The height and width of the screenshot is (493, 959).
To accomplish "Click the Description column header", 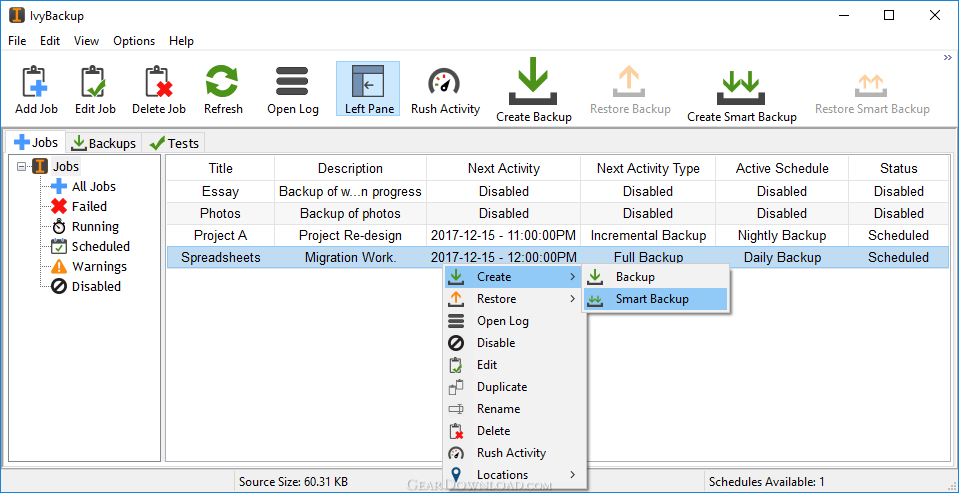I will [x=350, y=168].
